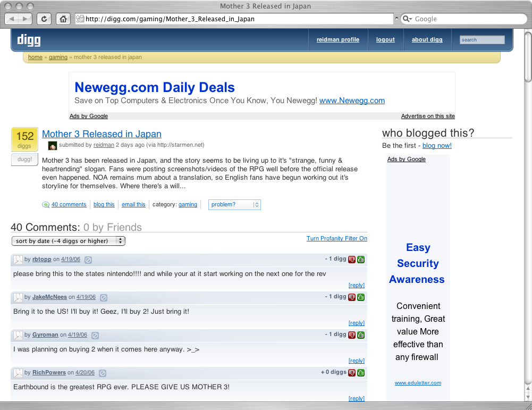Image resolution: width=532 pixels, height=410 pixels.
Task: Click the speech bubble icon beside 40 comments
Action: [x=46, y=204]
